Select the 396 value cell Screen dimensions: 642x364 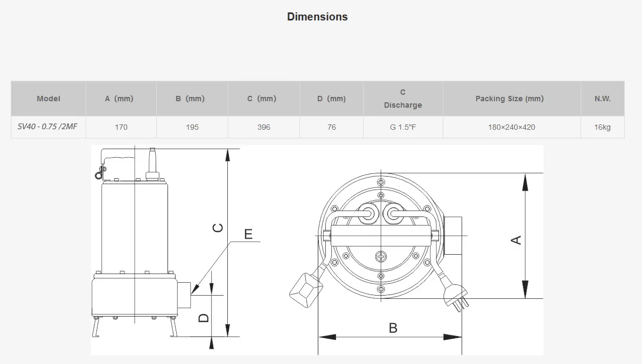(264, 127)
